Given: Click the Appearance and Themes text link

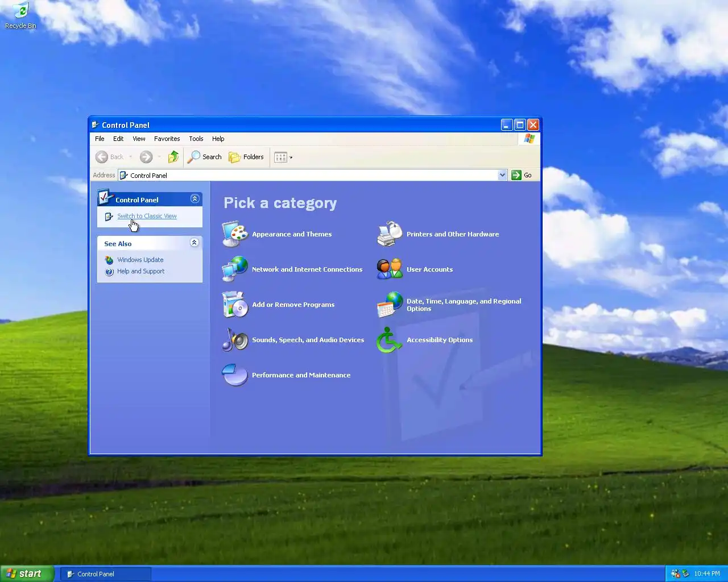Looking at the screenshot, I should (292, 234).
